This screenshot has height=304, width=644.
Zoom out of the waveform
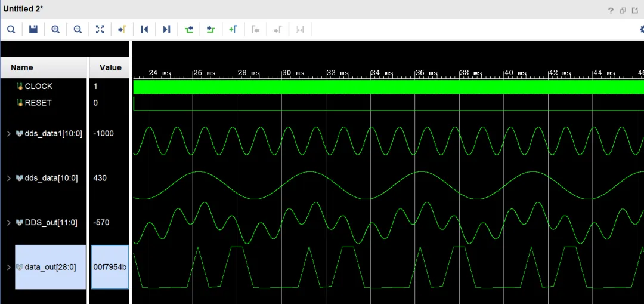tap(78, 29)
